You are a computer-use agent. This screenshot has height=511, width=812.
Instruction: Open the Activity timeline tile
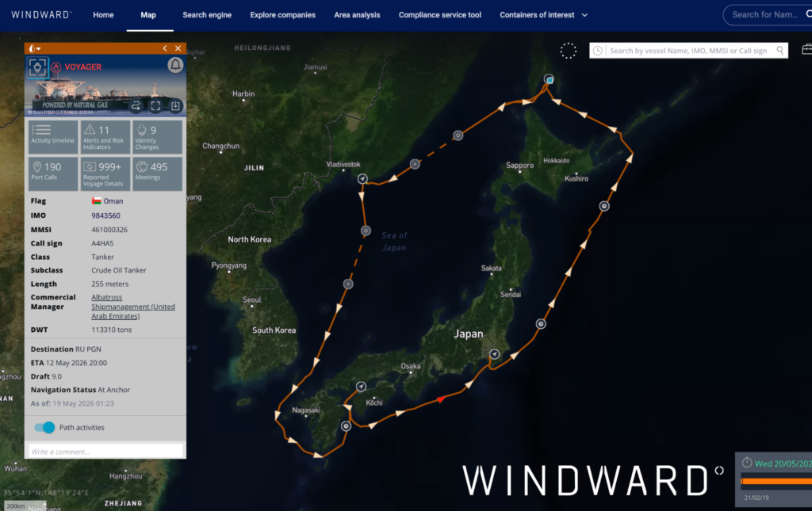[53, 137]
